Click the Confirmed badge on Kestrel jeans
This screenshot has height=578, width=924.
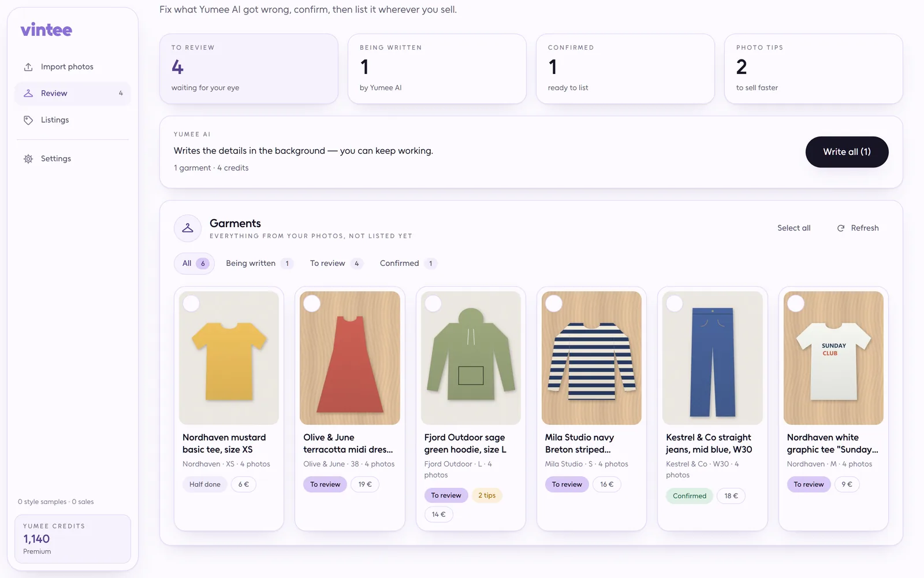point(690,496)
